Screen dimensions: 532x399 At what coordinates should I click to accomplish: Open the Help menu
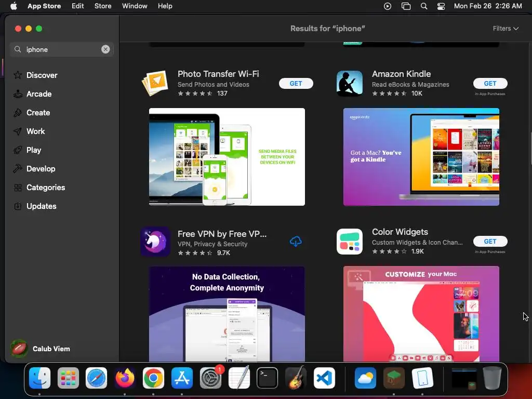pos(165,6)
